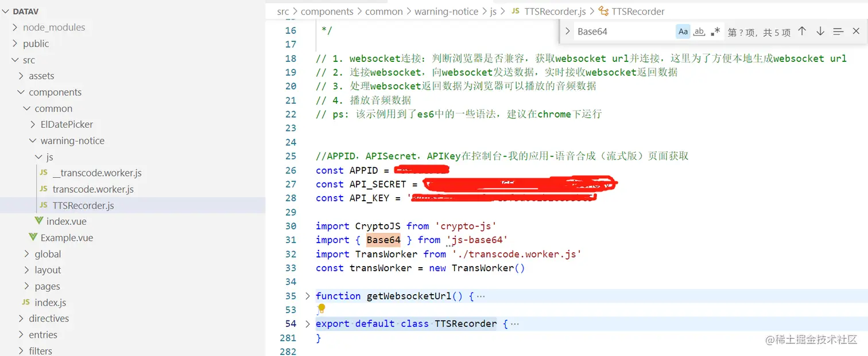This screenshot has width=868, height=356.
Task: Jump to next search match with the down arrow
Action: pos(820,32)
